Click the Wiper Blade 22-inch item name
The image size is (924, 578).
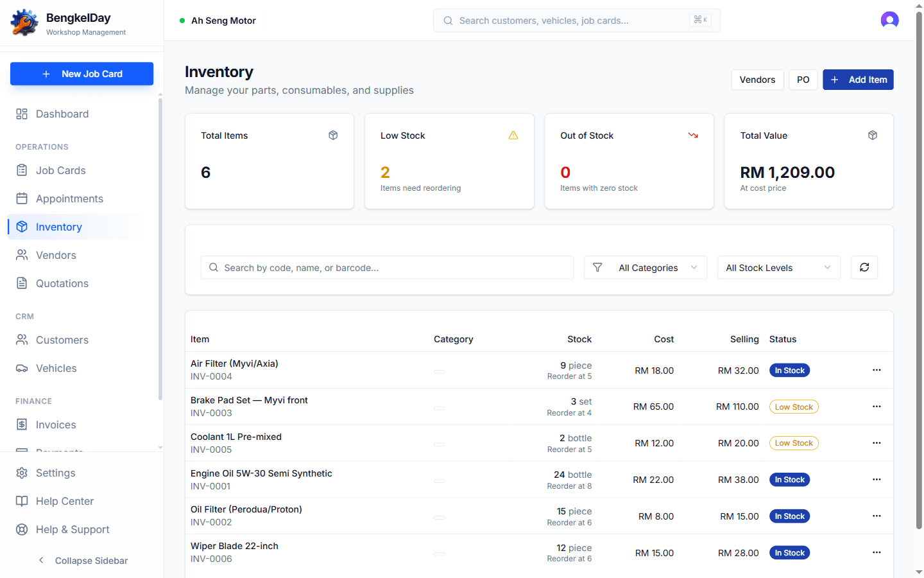[234, 546]
